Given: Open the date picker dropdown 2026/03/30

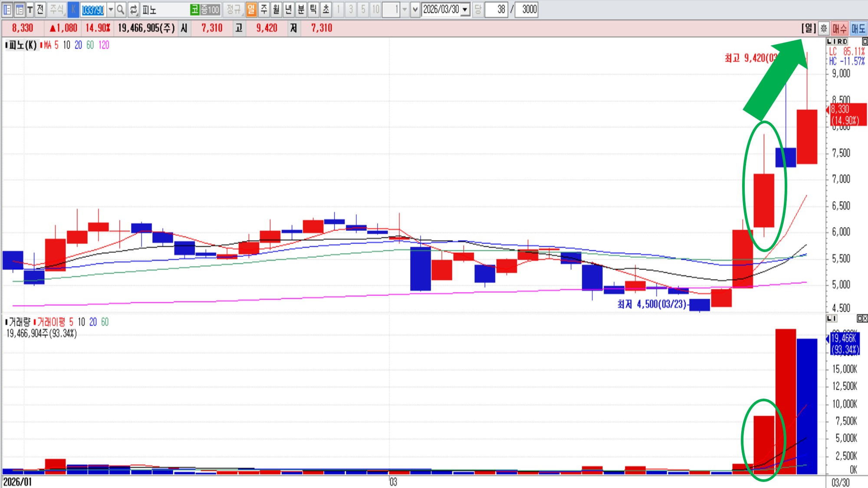Looking at the screenshot, I should tap(465, 9).
